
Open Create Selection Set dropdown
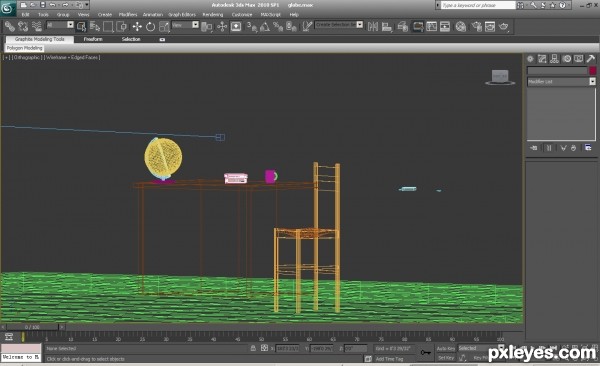click(359, 25)
